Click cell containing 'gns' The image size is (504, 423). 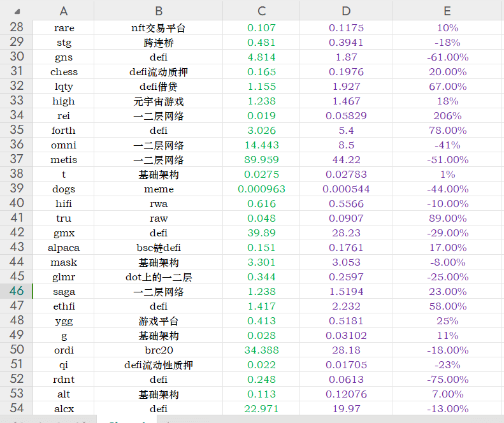pos(63,57)
